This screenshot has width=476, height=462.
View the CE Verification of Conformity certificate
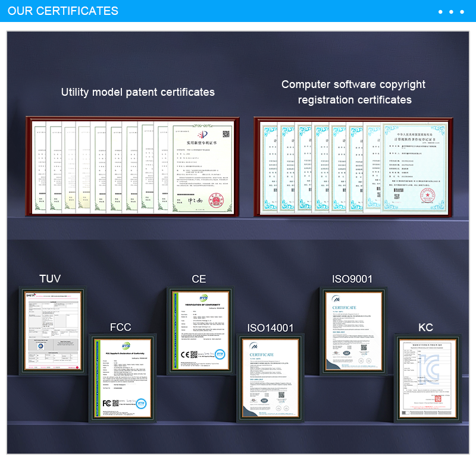point(199,331)
